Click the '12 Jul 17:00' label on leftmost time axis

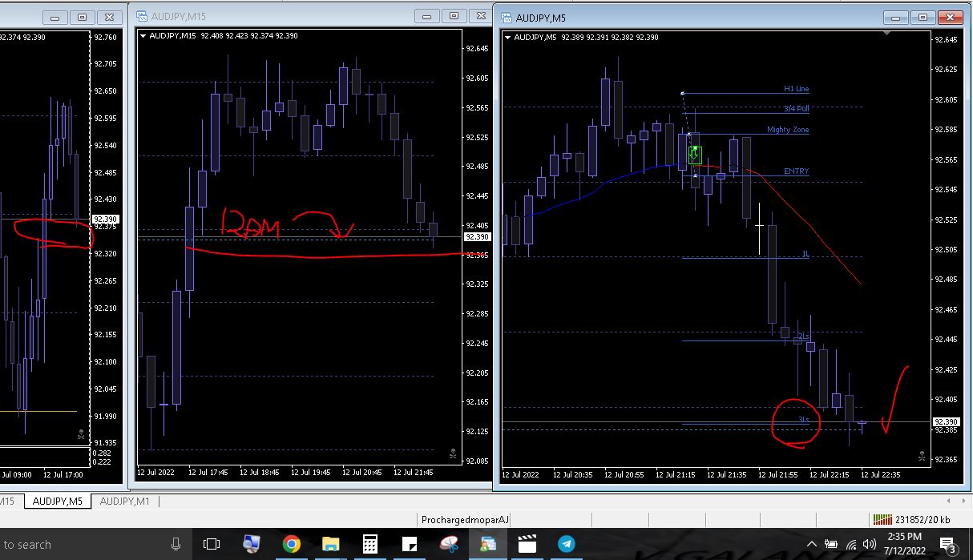pyautogui.click(x=64, y=474)
